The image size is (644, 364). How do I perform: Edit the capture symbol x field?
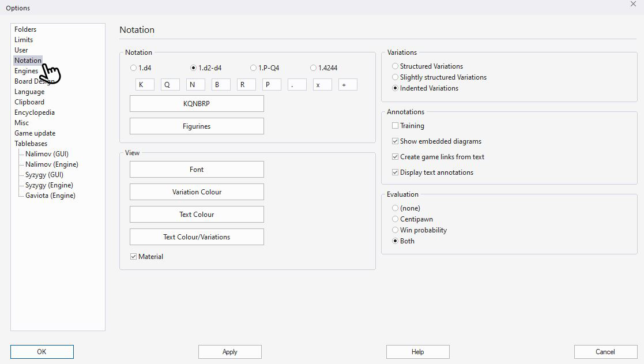pos(322,85)
